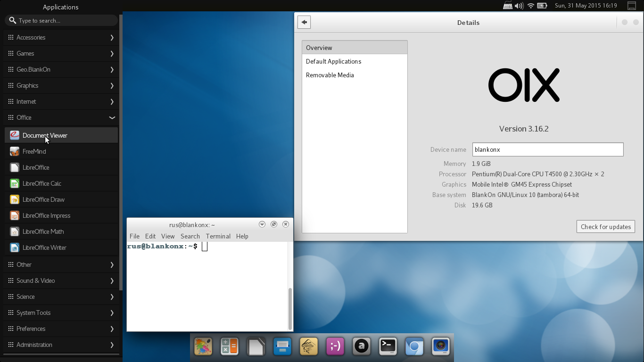Click the 'Version 3.16.2' text

point(524,129)
